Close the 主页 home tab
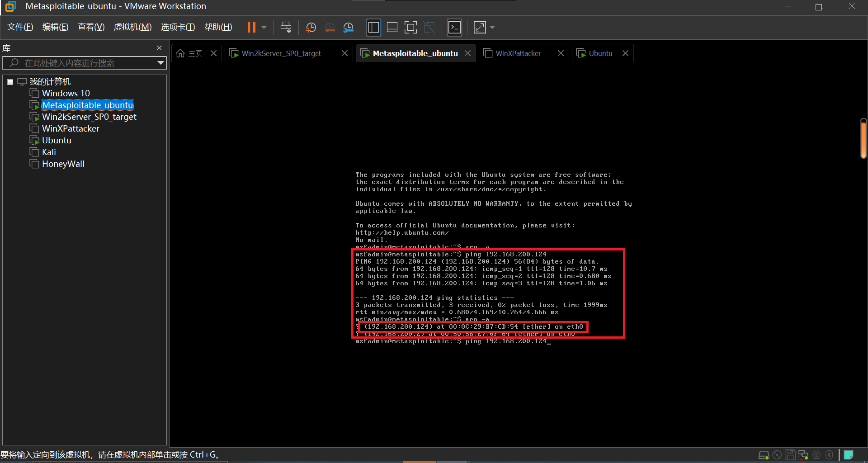 click(214, 53)
